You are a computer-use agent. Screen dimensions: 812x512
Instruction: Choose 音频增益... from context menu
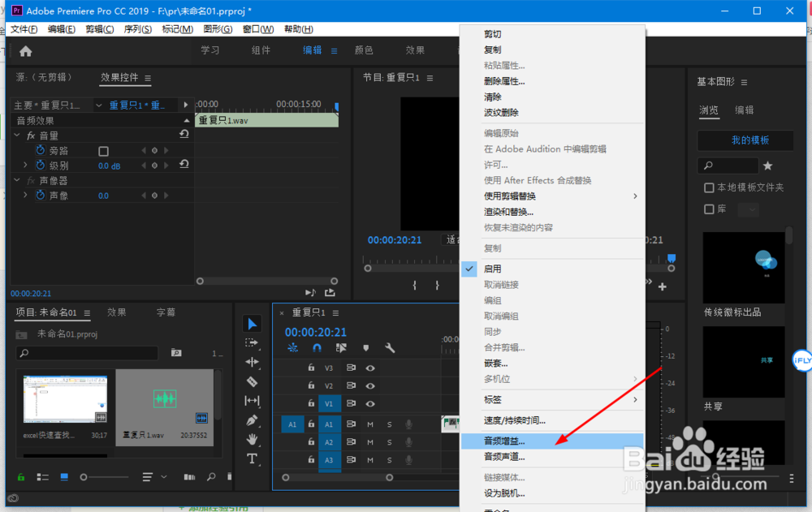552,441
